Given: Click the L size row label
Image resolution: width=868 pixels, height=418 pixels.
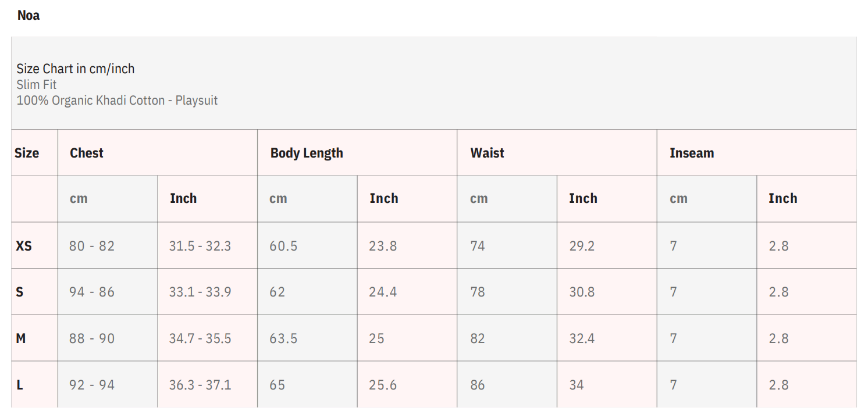Looking at the screenshot, I should click(x=20, y=385).
